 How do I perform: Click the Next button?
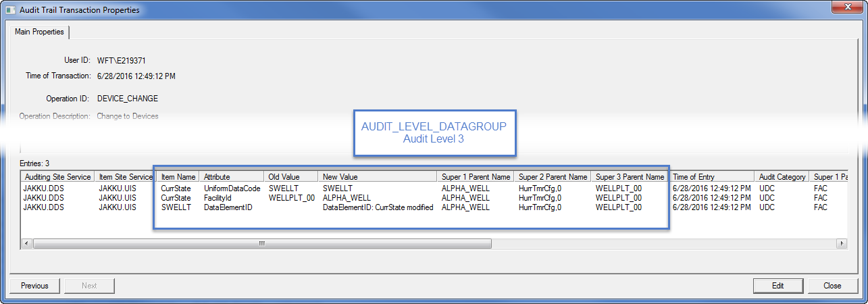(89, 286)
